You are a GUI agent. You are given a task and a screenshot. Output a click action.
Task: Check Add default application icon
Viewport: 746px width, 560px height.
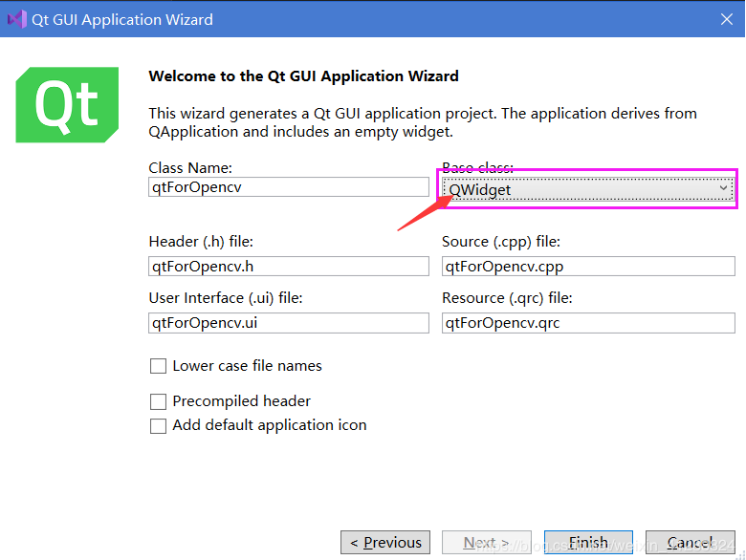[158, 426]
